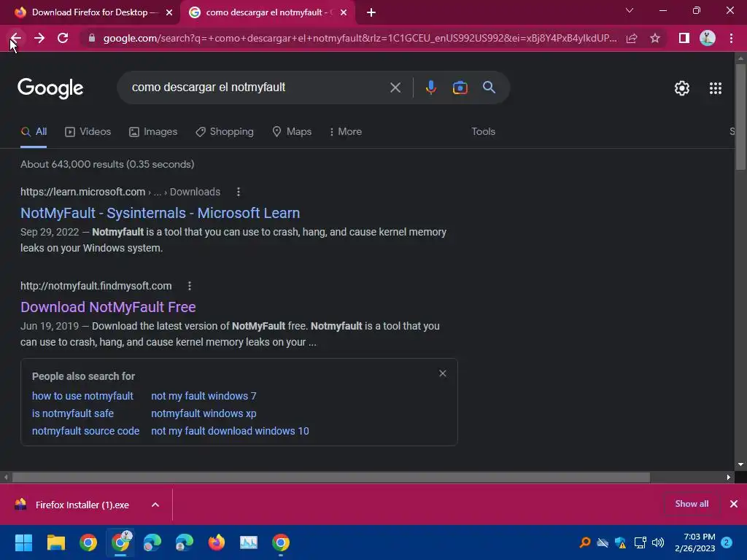Show all downloads
This screenshot has width=747, height=560.
click(x=692, y=504)
